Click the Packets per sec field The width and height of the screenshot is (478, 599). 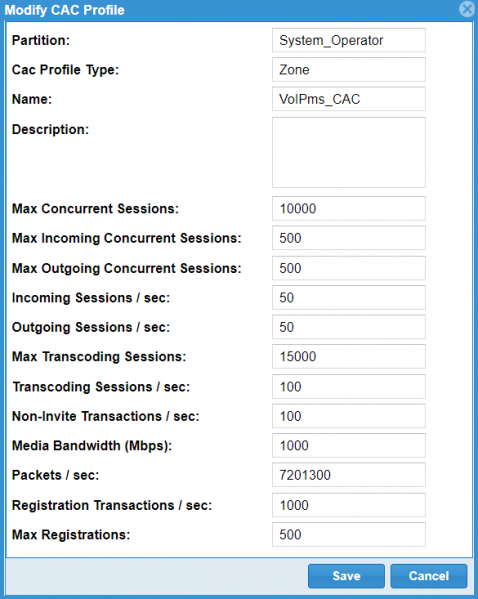[x=348, y=475]
